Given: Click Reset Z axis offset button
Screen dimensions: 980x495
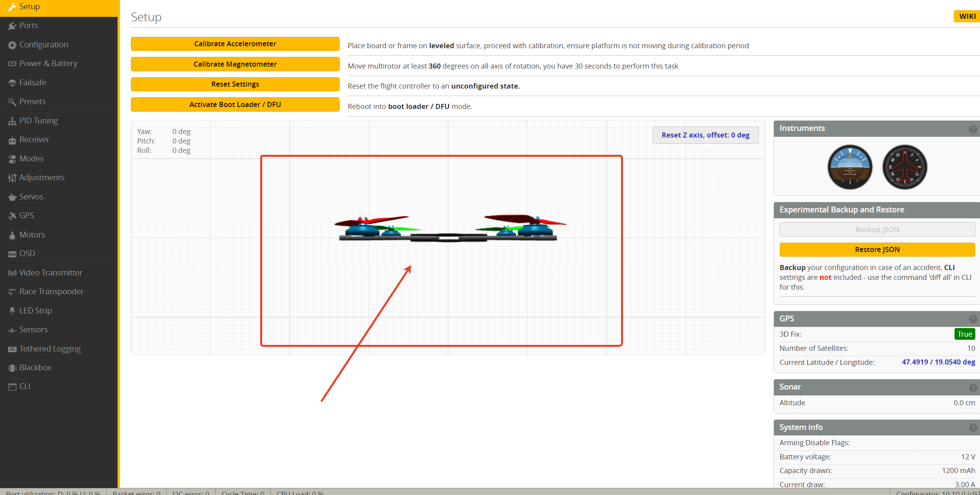Looking at the screenshot, I should 705,135.
